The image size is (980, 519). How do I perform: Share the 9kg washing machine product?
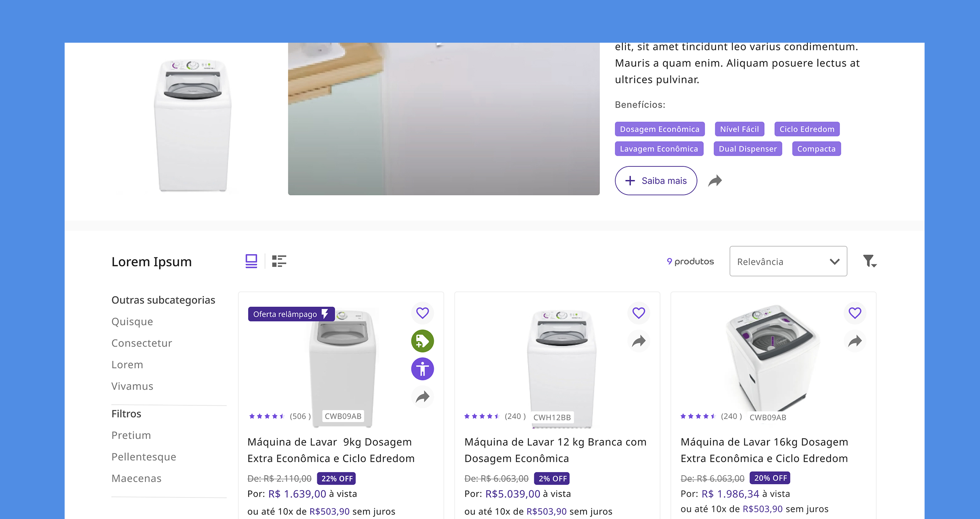point(422,397)
